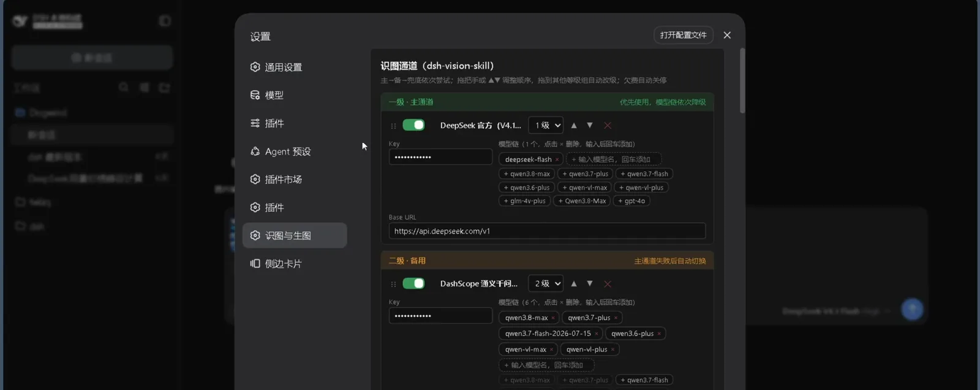The image size is (980, 390).
Task: Move the DashScope channel down
Action: click(x=590, y=283)
